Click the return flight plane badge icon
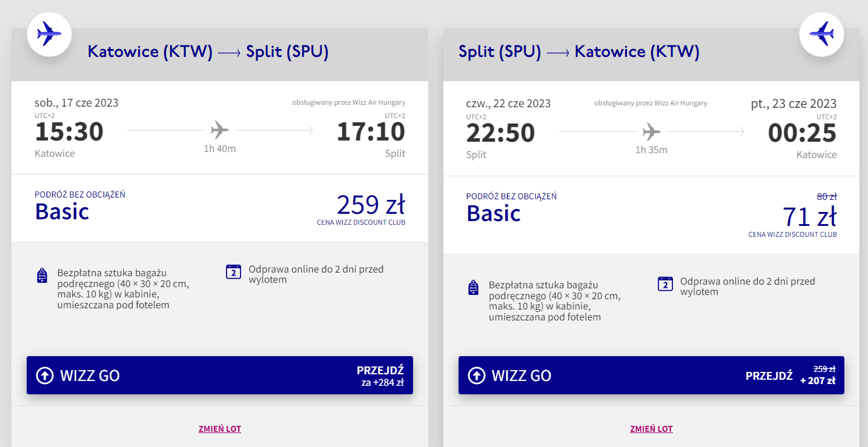This screenshot has width=868, height=447. pyautogui.click(x=821, y=34)
